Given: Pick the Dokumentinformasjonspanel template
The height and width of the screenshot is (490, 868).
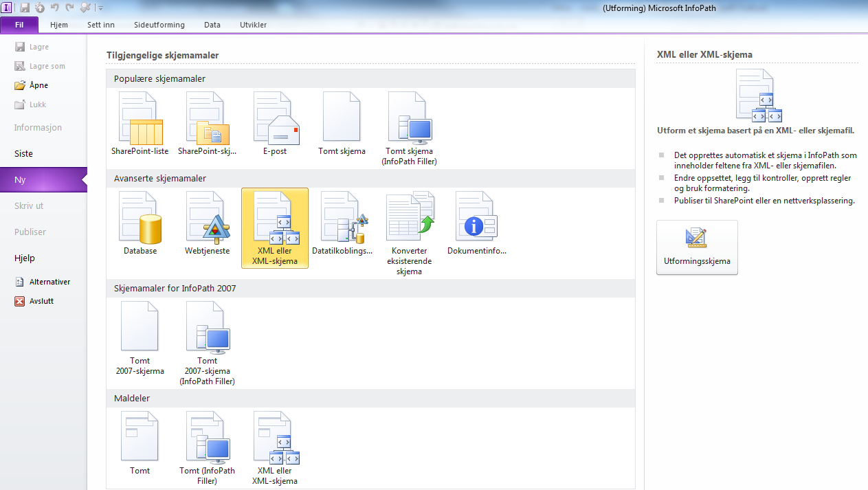Looking at the screenshot, I should click(x=477, y=223).
